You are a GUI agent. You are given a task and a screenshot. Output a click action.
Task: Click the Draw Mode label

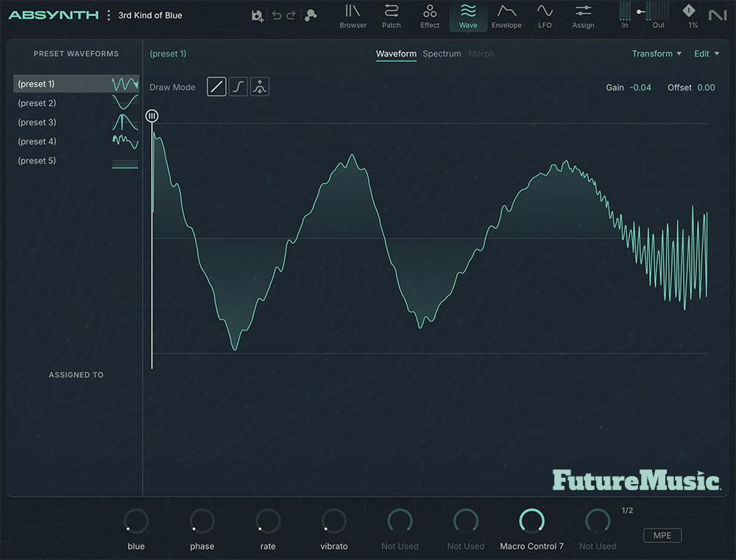172,88
